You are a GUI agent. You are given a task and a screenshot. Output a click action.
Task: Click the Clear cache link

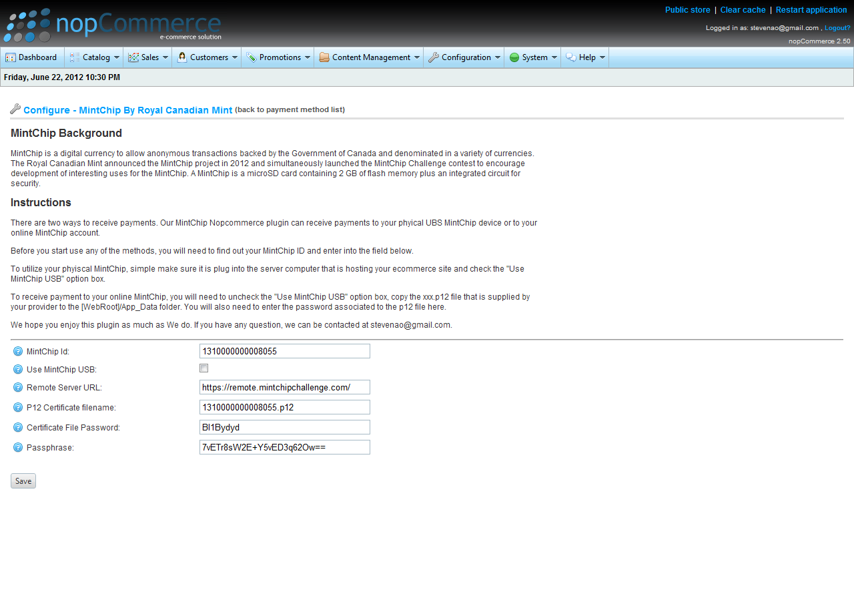[x=743, y=10]
